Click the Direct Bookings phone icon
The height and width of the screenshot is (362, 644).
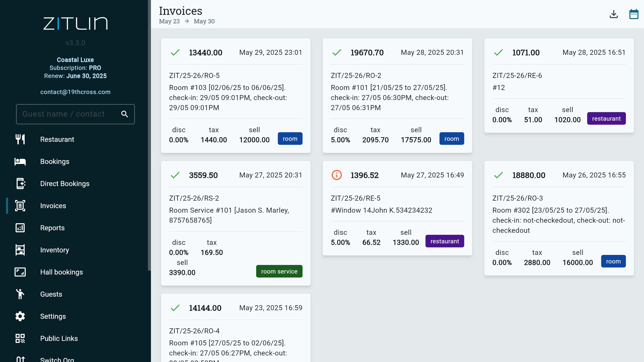21,184
